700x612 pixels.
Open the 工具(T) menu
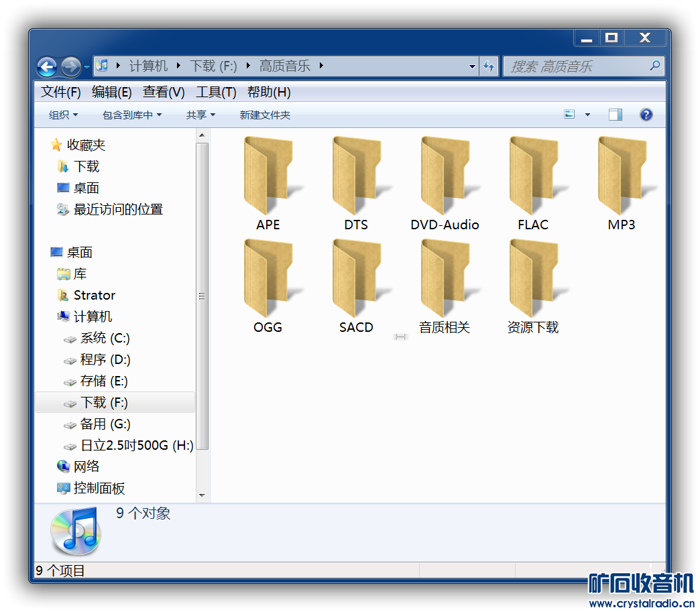(215, 93)
